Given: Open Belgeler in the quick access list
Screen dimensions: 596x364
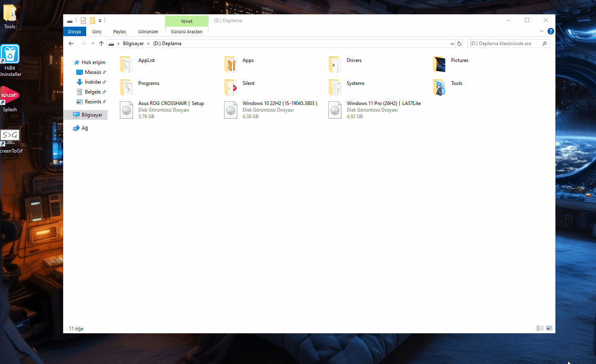Looking at the screenshot, I should (91, 92).
